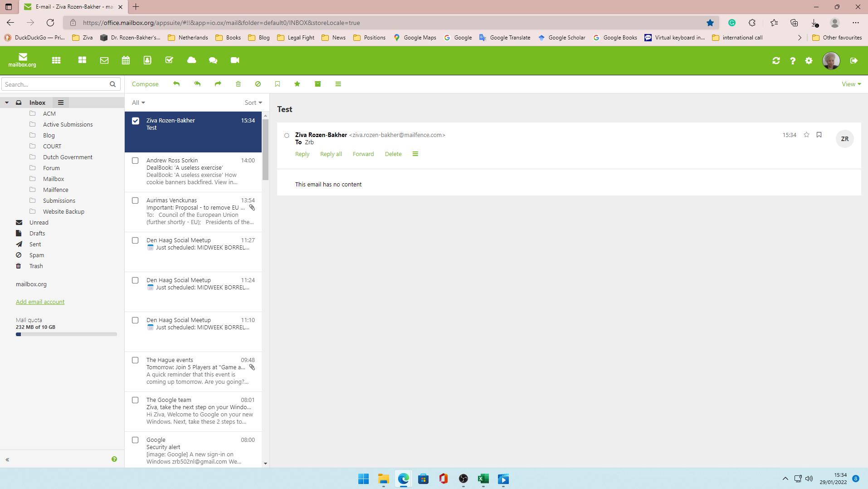Open the help question mark icon
This screenshot has height=489, width=868.
click(x=792, y=61)
